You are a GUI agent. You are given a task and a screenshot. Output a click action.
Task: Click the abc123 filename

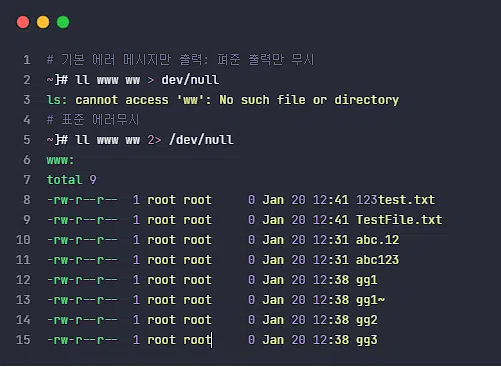pyautogui.click(x=377, y=260)
